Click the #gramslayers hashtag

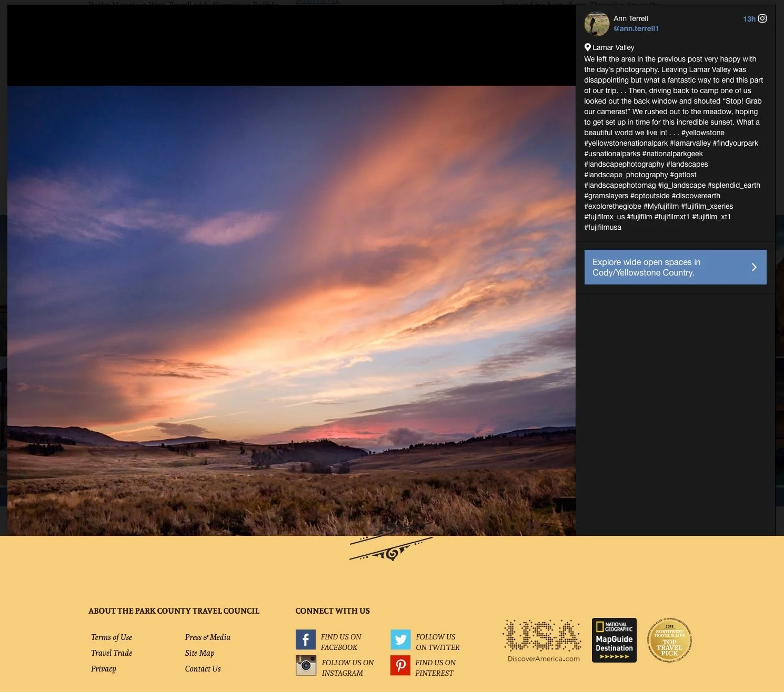[x=606, y=196]
